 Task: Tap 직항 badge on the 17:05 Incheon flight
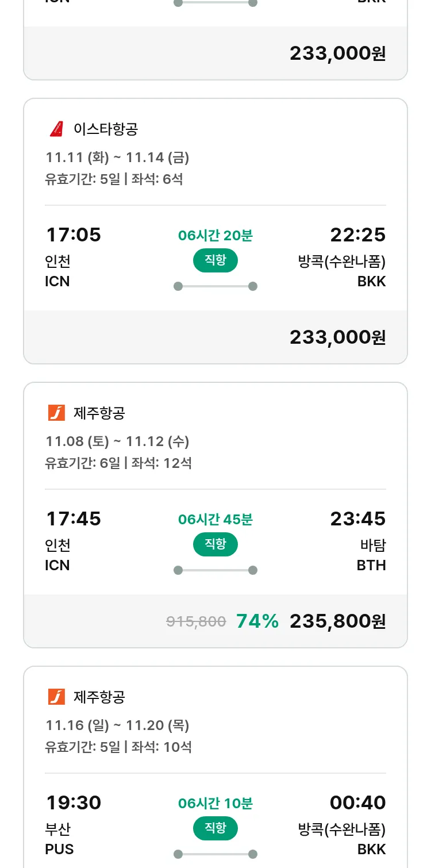215,260
